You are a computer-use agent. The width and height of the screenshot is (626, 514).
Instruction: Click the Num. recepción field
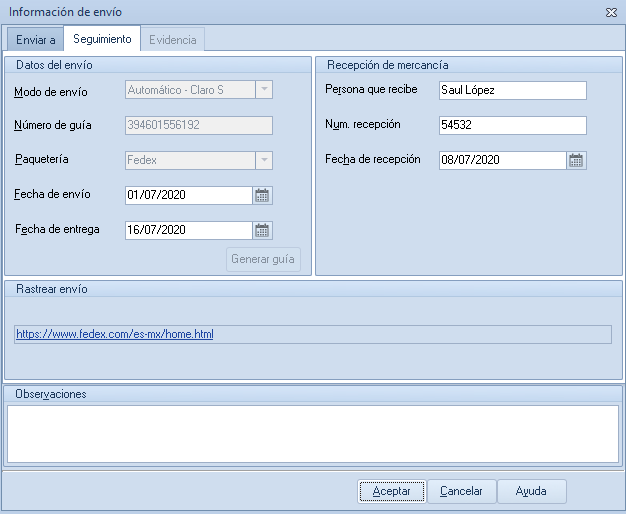513,125
